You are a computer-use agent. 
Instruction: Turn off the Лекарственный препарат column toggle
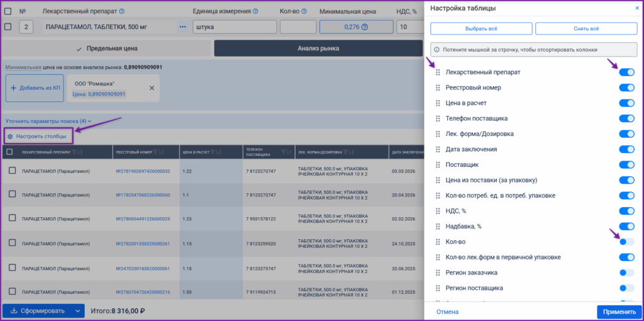(627, 72)
